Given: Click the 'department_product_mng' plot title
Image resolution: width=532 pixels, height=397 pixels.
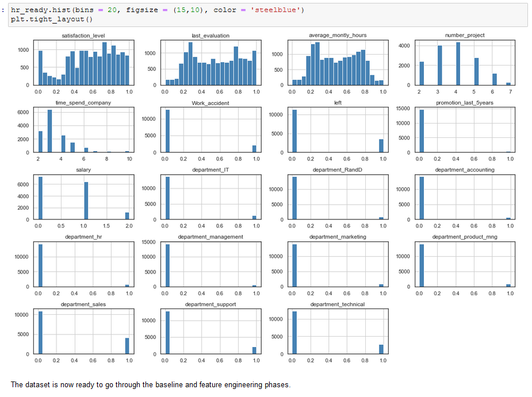Looking at the screenshot, I should (465, 237).
